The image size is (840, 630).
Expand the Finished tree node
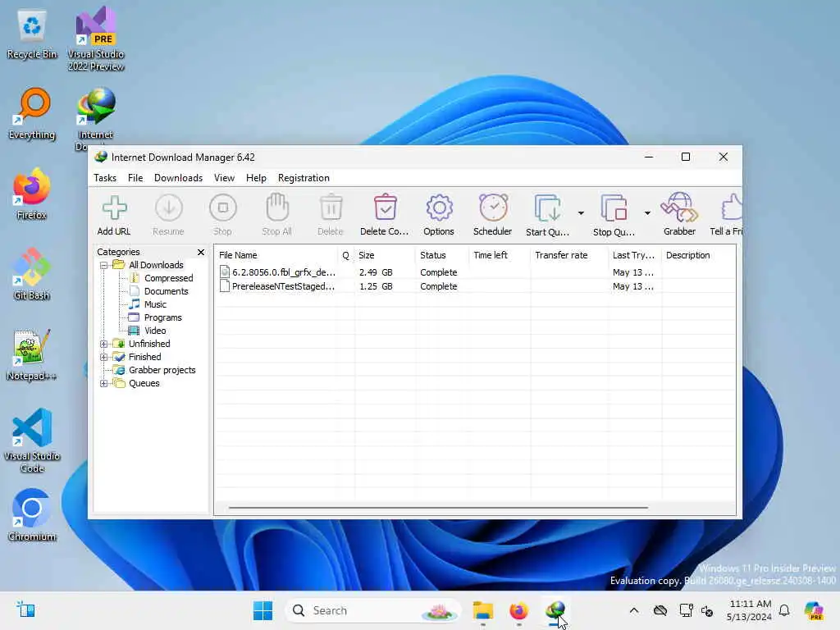(x=104, y=358)
